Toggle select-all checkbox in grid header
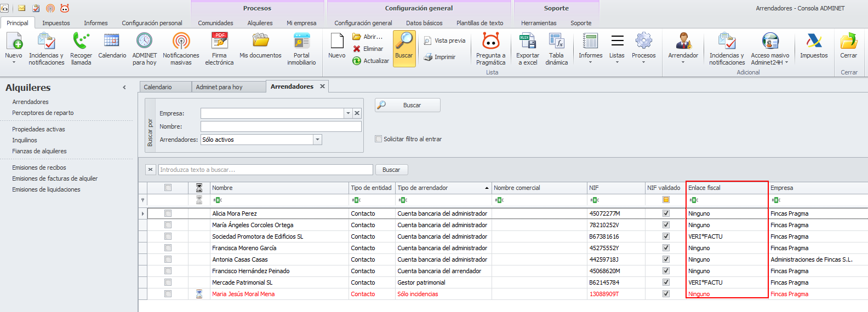Viewport: 868px width, 312px height. point(168,188)
